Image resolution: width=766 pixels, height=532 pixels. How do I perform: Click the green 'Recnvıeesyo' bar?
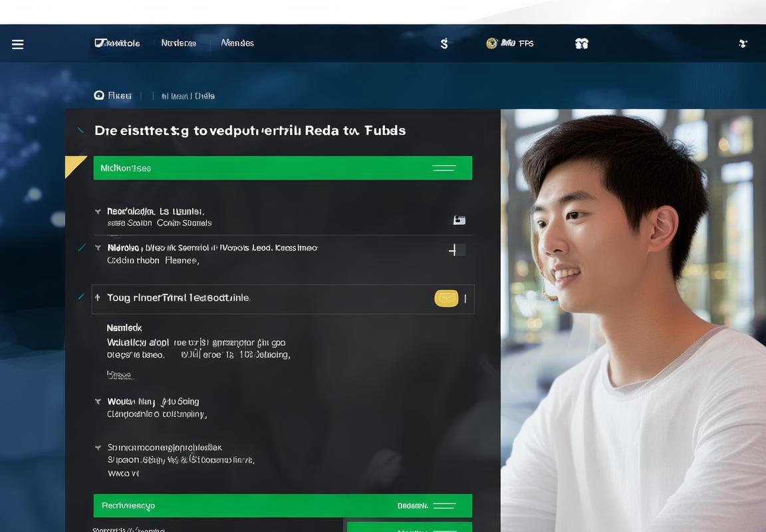pos(283,505)
